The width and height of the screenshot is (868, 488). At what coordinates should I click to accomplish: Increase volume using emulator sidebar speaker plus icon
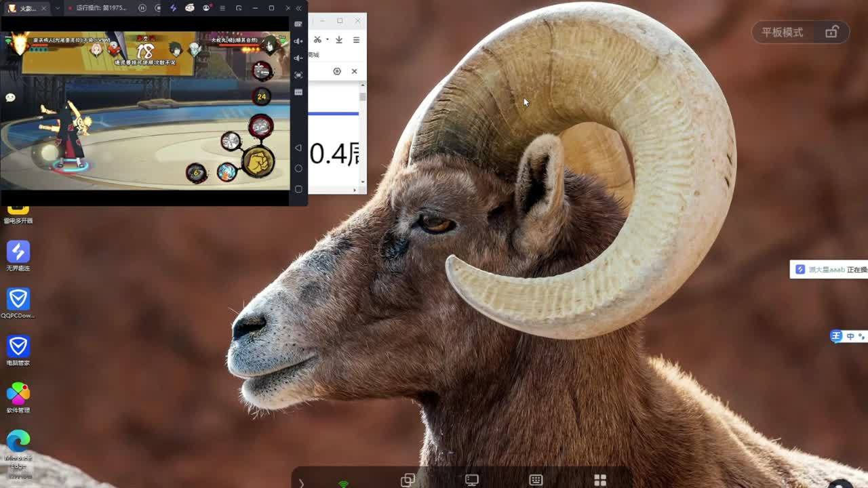pos(298,41)
